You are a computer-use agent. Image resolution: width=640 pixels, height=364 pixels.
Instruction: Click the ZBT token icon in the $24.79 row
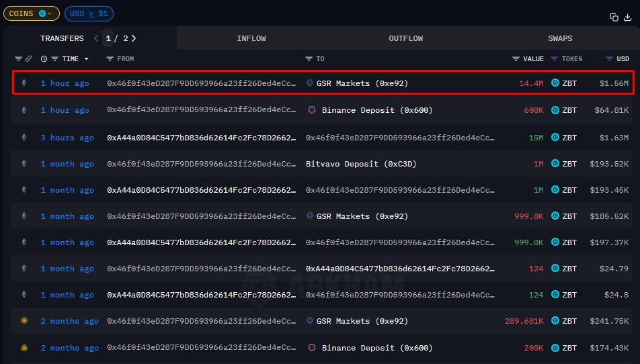(555, 268)
